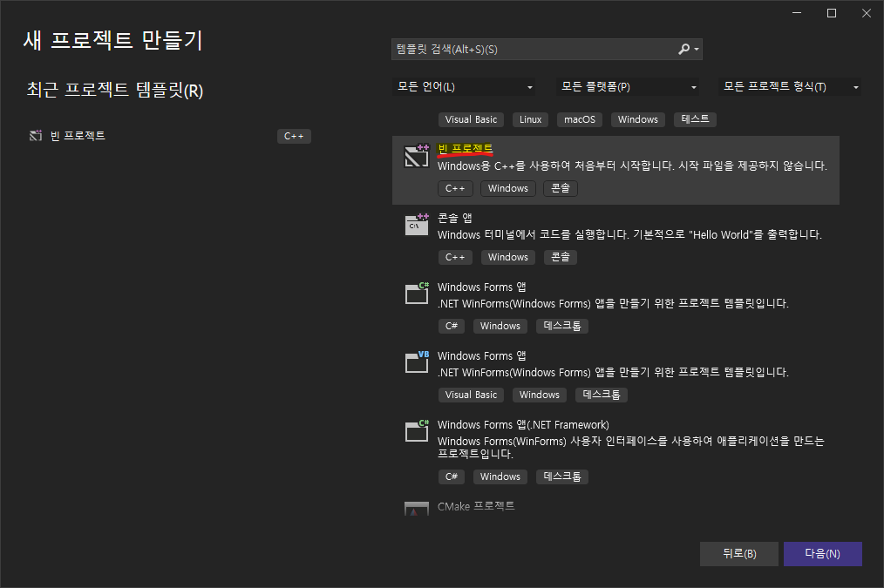The image size is (884, 588).
Task: Click the C# Windows Forms app icon
Action: click(x=417, y=294)
